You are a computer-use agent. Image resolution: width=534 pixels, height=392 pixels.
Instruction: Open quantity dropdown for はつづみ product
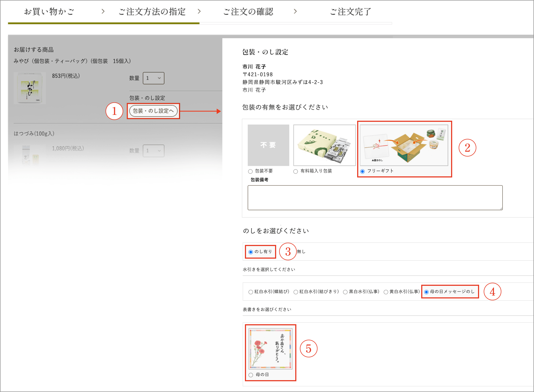pos(153,151)
